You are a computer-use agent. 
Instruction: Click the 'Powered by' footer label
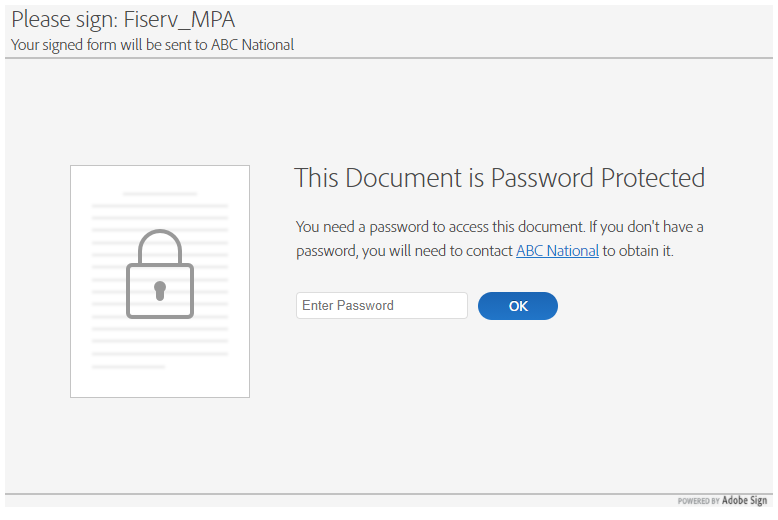tap(698, 502)
